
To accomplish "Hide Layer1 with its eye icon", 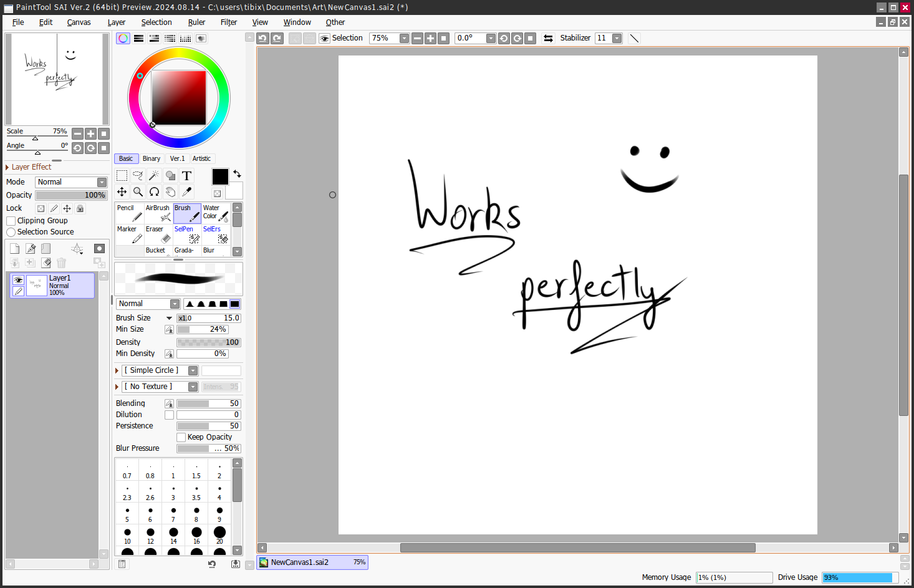I will pos(18,281).
